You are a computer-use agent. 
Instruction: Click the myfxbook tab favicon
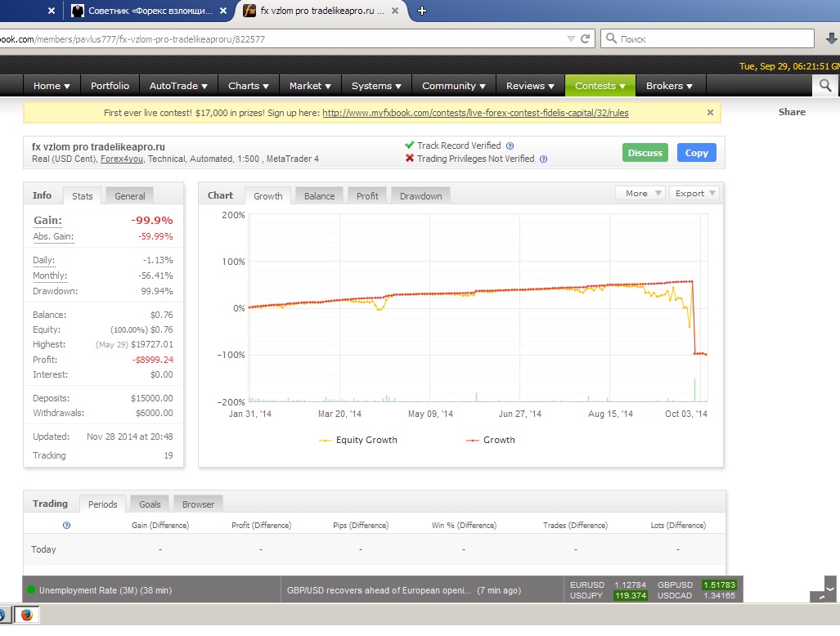(x=249, y=11)
